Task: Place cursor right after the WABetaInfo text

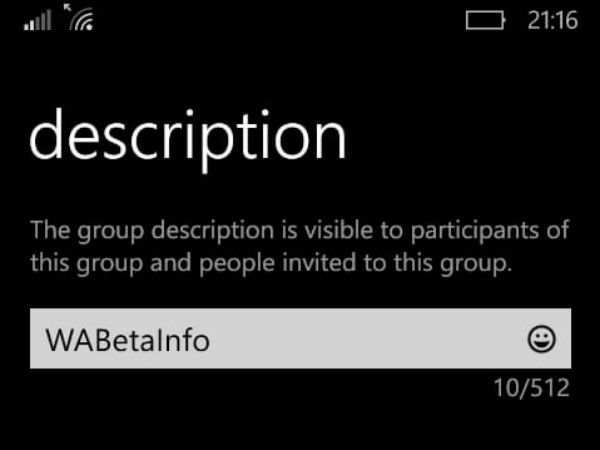Action: [x=213, y=340]
